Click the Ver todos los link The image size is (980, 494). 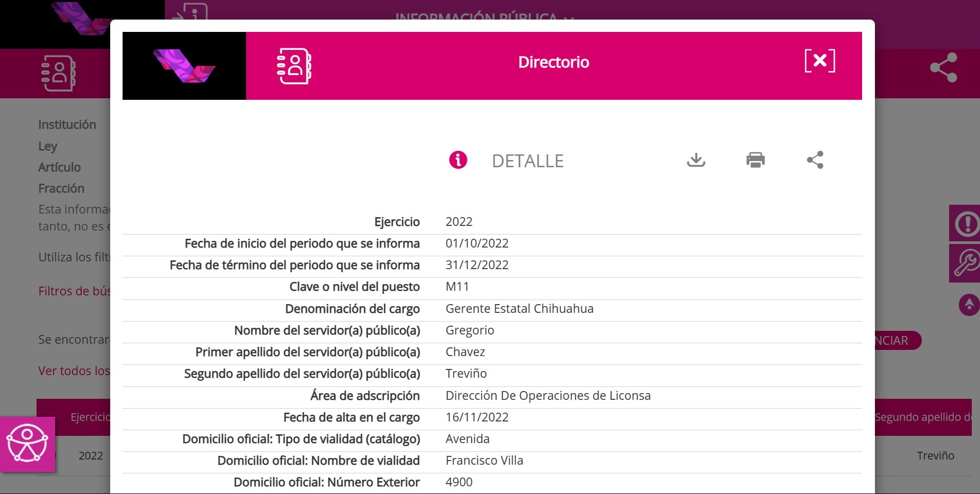coord(74,371)
